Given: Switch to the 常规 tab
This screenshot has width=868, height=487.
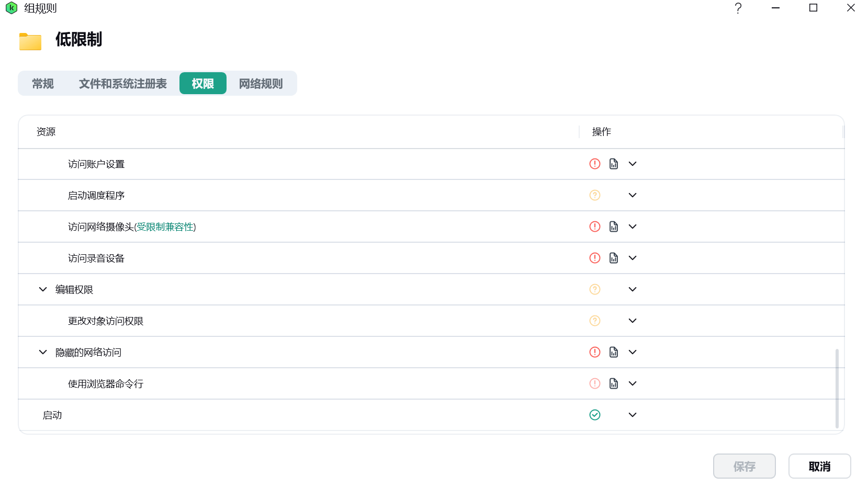Looking at the screenshot, I should (43, 84).
